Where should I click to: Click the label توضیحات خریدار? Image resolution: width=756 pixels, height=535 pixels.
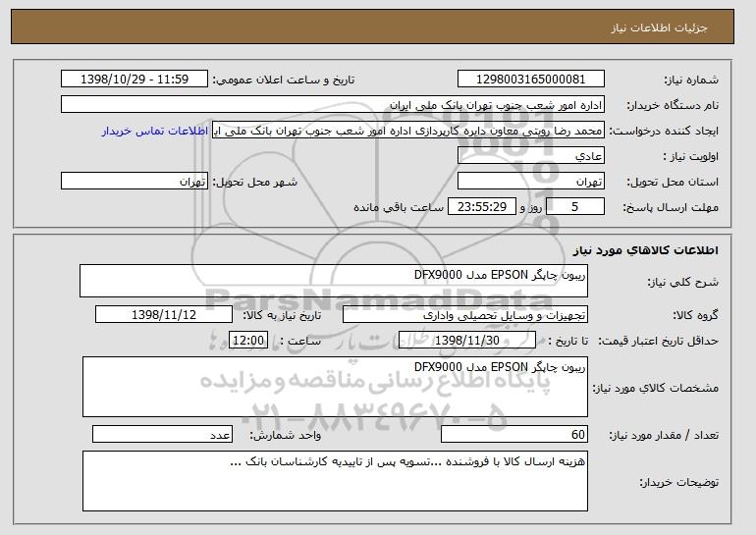(678, 482)
